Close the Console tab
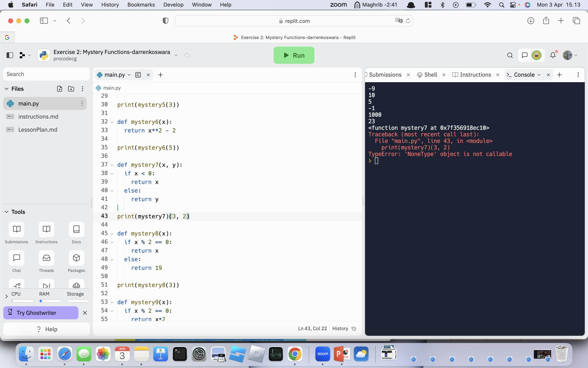The image size is (588, 368). click(x=548, y=75)
